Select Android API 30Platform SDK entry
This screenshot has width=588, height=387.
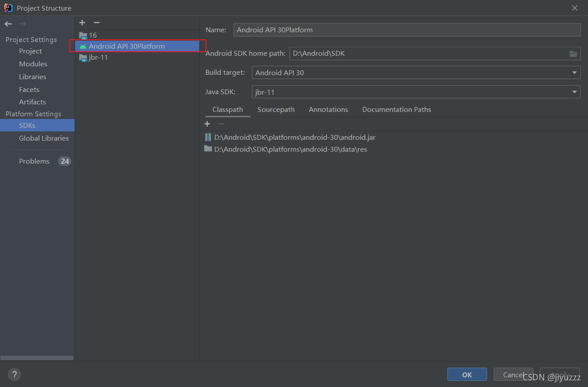137,46
